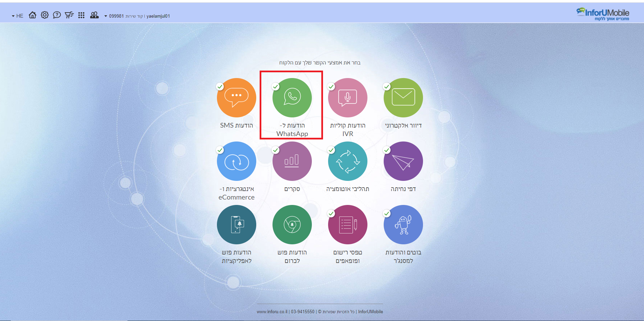
Task: Toggle the registration forms checkmark badge
Action: (x=331, y=213)
